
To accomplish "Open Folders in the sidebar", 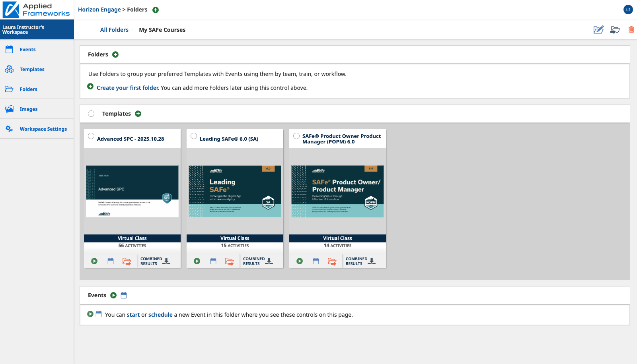I will pyautogui.click(x=37, y=89).
